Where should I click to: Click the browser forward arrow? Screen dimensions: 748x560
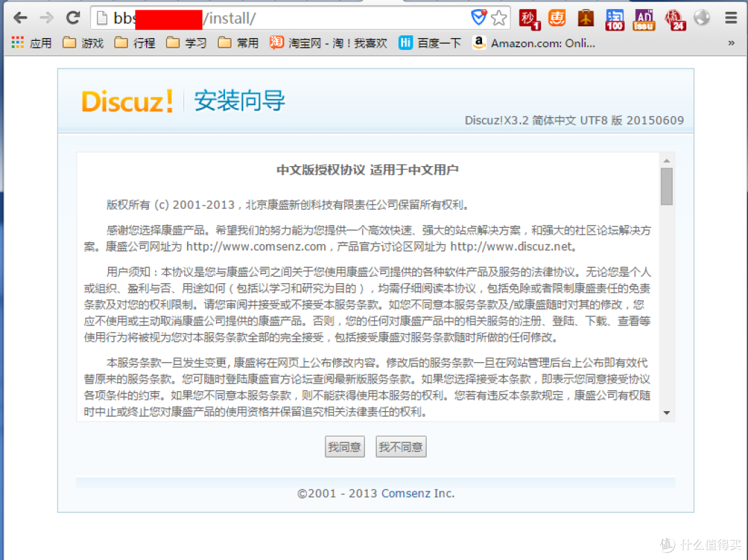[x=46, y=18]
